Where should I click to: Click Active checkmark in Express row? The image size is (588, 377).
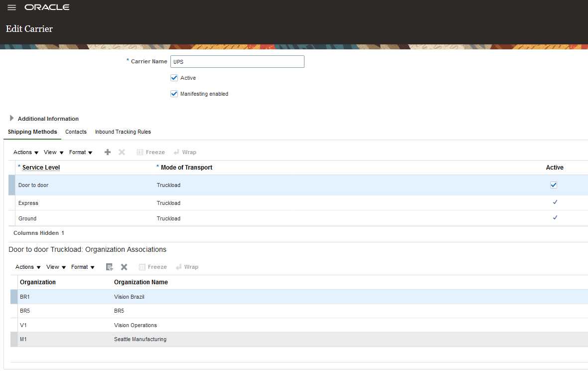[x=555, y=202]
